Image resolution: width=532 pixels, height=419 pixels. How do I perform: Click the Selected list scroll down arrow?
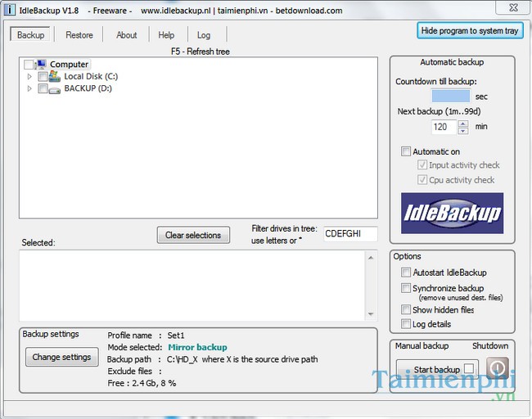pyautogui.click(x=371, y=314)
